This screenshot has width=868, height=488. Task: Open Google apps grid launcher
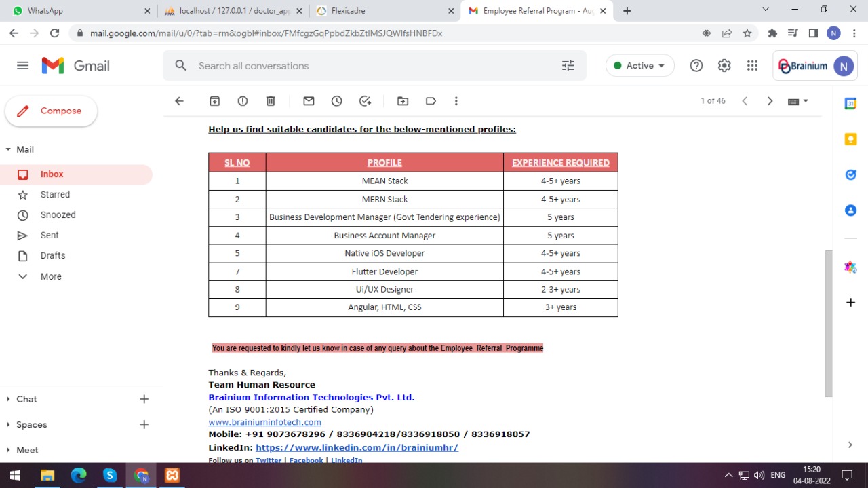752,66
